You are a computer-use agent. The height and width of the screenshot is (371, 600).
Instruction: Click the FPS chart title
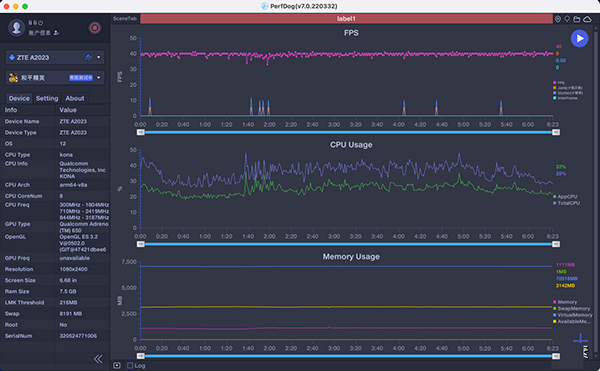351,33
